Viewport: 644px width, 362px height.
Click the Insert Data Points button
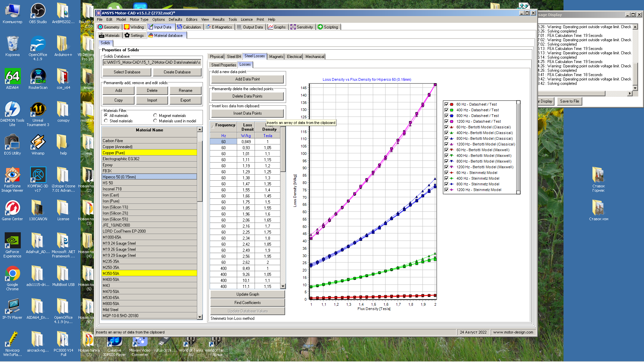(248, 113)
